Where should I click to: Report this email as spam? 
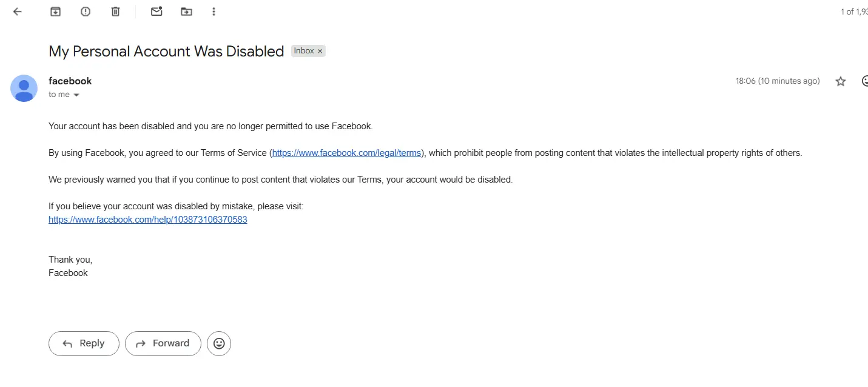pos(86,12)
